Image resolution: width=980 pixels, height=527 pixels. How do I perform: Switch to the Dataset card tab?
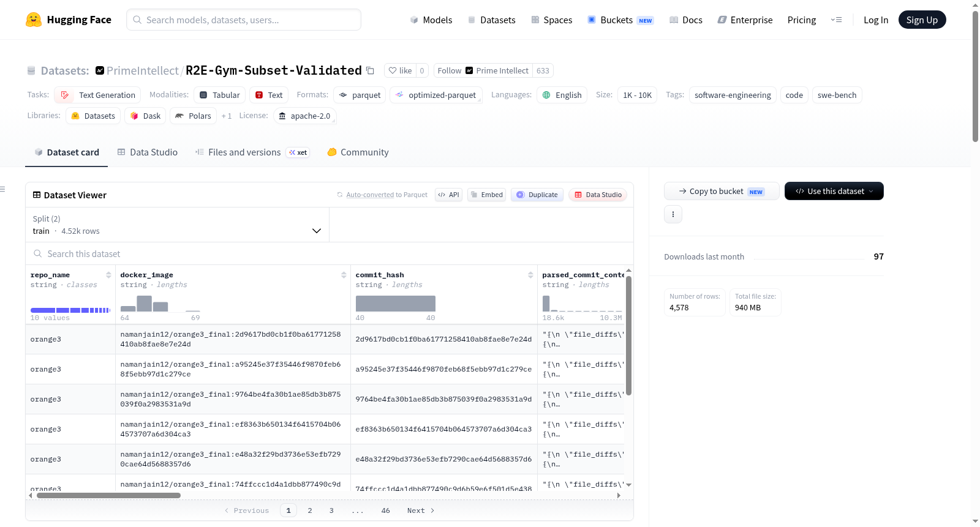[67, 152]
